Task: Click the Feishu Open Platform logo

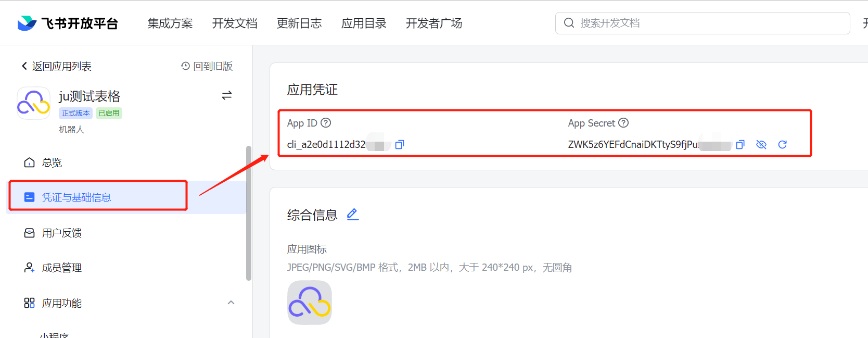Action: (x=68, y=23)
